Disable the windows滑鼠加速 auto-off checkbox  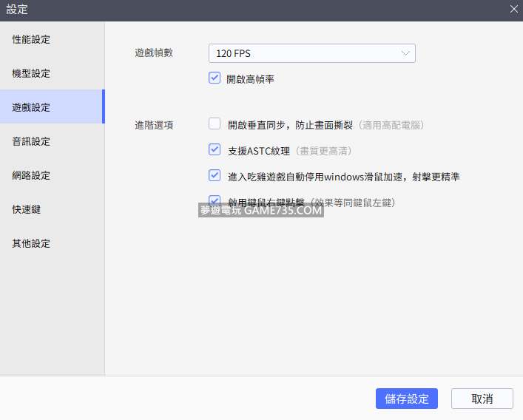(x=215, y=175)
